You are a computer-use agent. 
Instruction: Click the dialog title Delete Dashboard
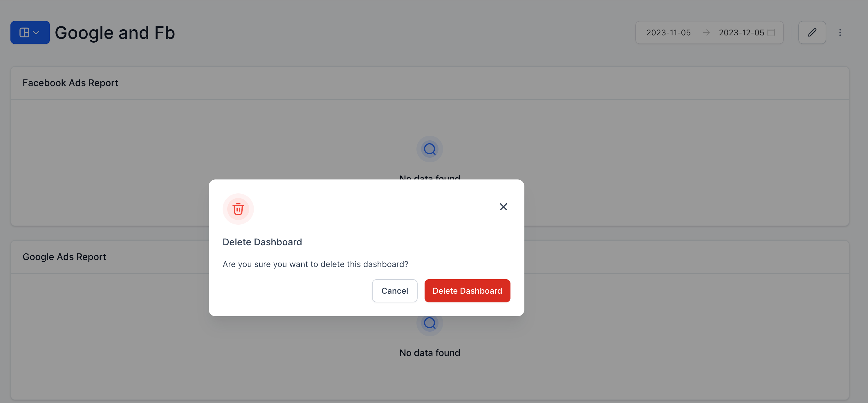pos(262,242)
